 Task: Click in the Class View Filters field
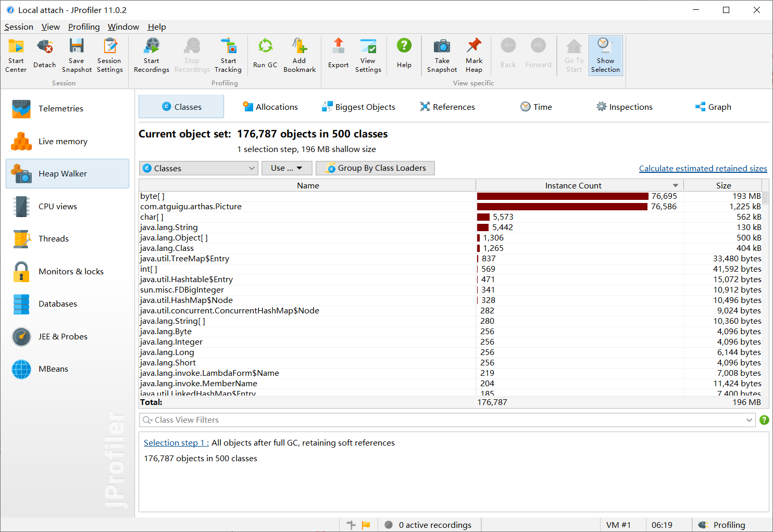pyautogui.click(x=447, y=420)
